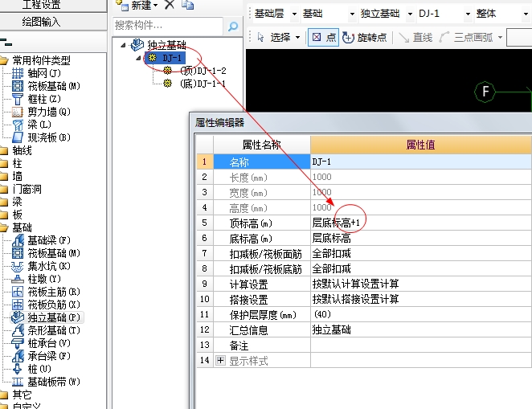Viewport: 532px width, 409px height.
Task: Click 顶标高 value 层底标高+1
Action: (x=421, y=223)
